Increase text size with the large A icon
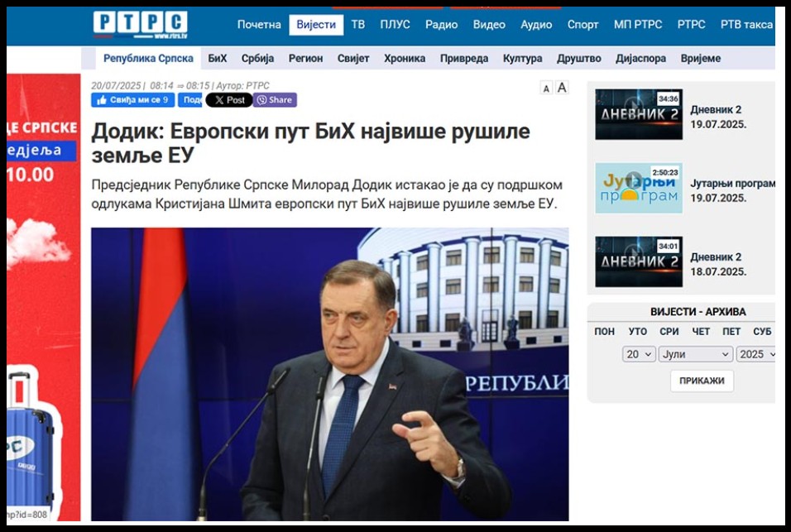 click(562, 88)
